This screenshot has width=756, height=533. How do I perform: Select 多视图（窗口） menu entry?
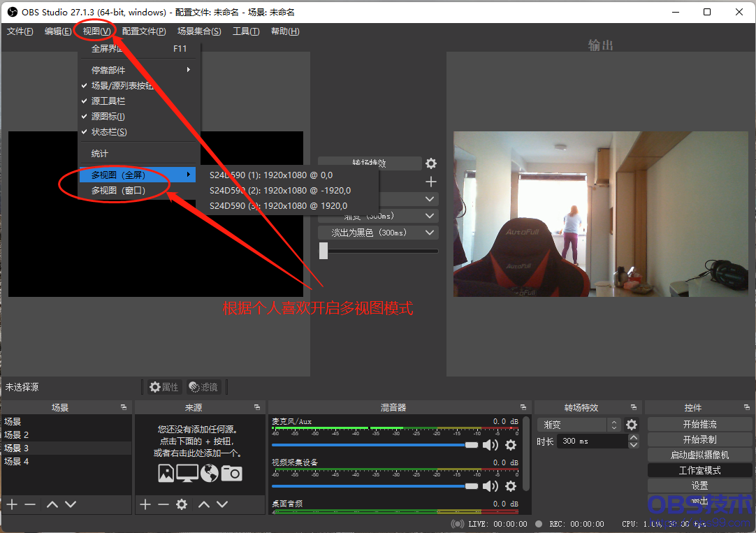(118, 190)
